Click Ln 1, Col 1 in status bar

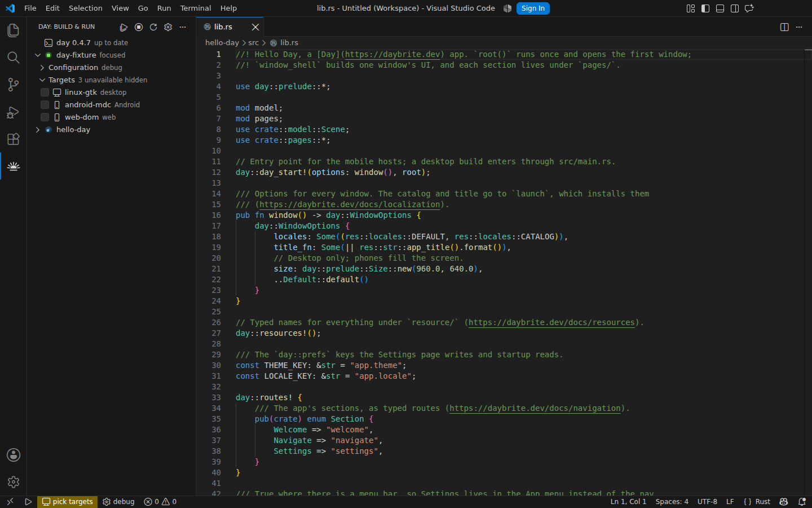click(629, 502)
